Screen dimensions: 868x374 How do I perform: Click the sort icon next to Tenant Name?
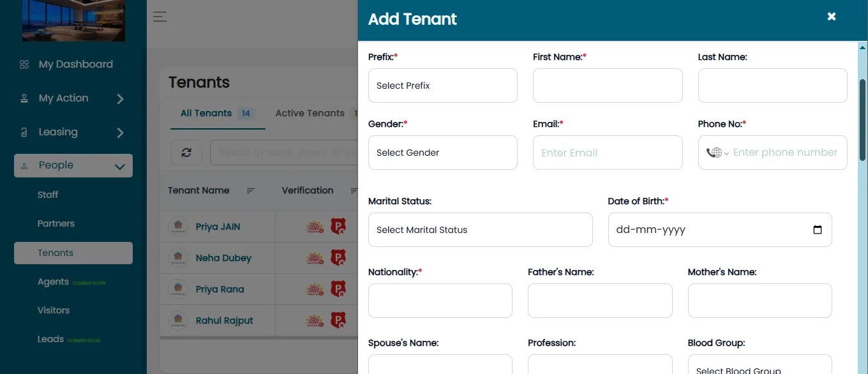(x=251, y=191)
